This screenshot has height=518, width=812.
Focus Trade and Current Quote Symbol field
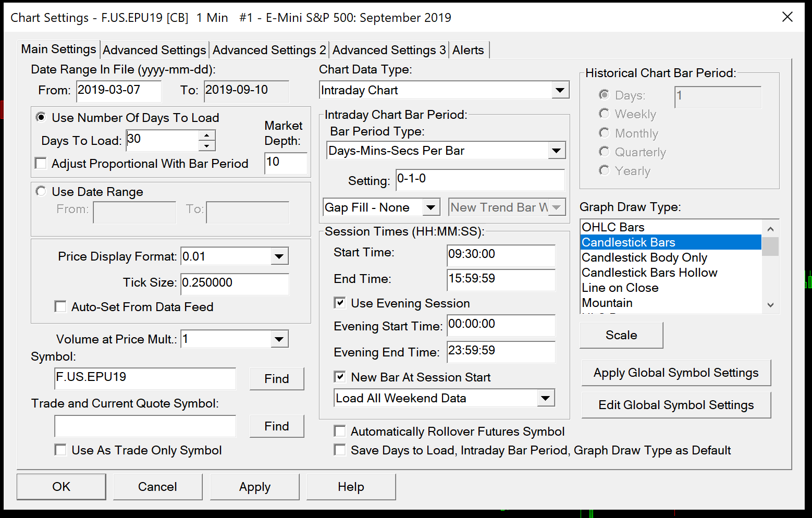(145, 426)
